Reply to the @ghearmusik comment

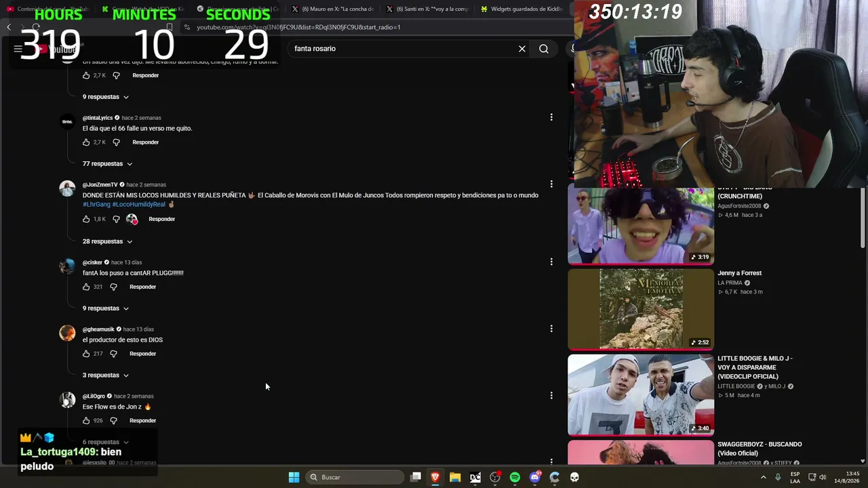(142, 354)
